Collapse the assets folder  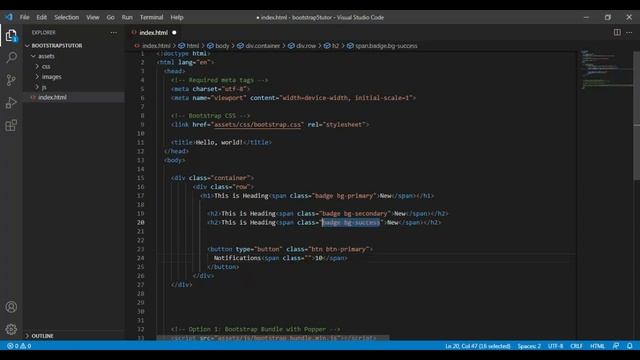pos(46,56)
